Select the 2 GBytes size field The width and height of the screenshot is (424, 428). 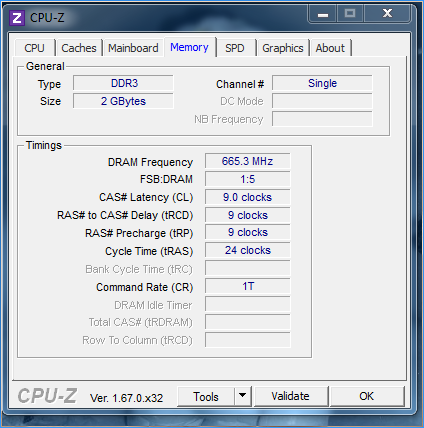coord(124,101)
